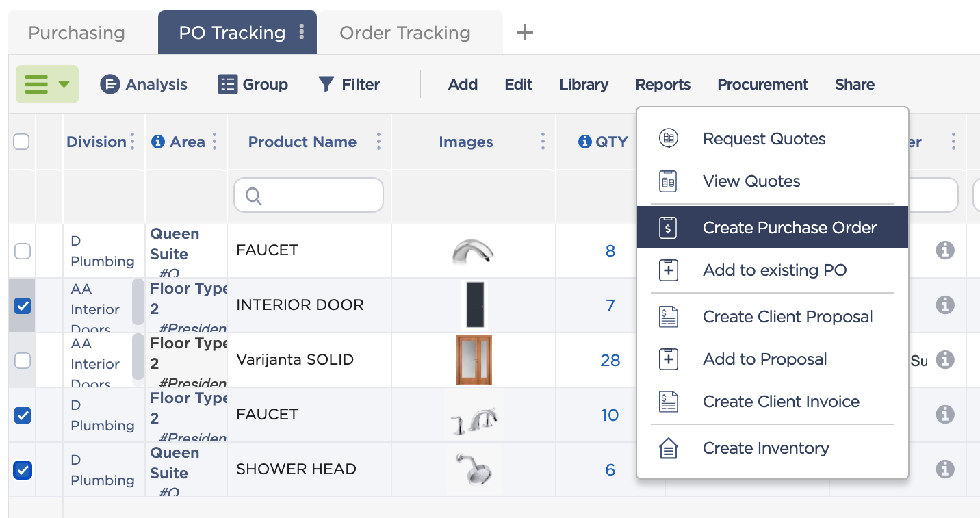
Task: Click the Group list icon
Action: point(227,84)
